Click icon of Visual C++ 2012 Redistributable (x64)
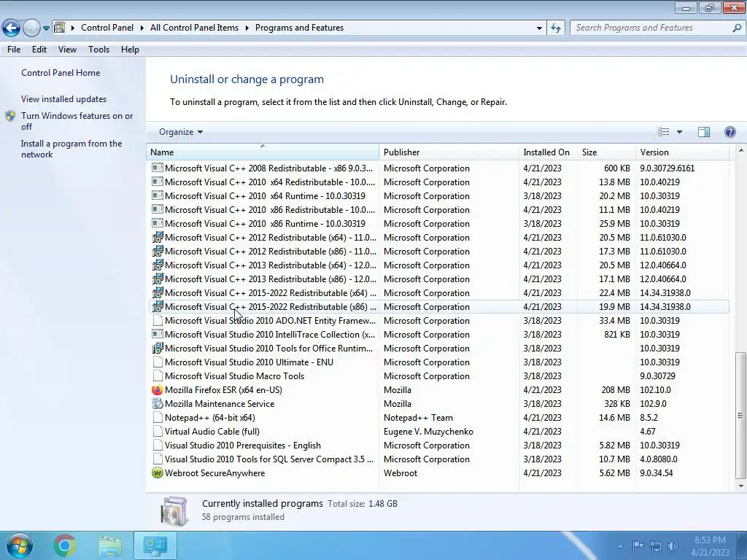This screenshot has width=747, height=560. click(x=158, y=237)
